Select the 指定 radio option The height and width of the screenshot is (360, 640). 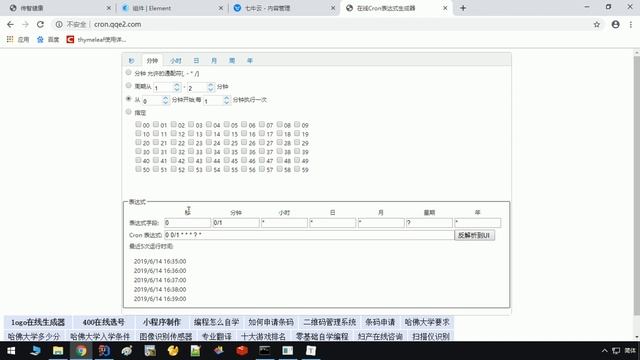129,111
